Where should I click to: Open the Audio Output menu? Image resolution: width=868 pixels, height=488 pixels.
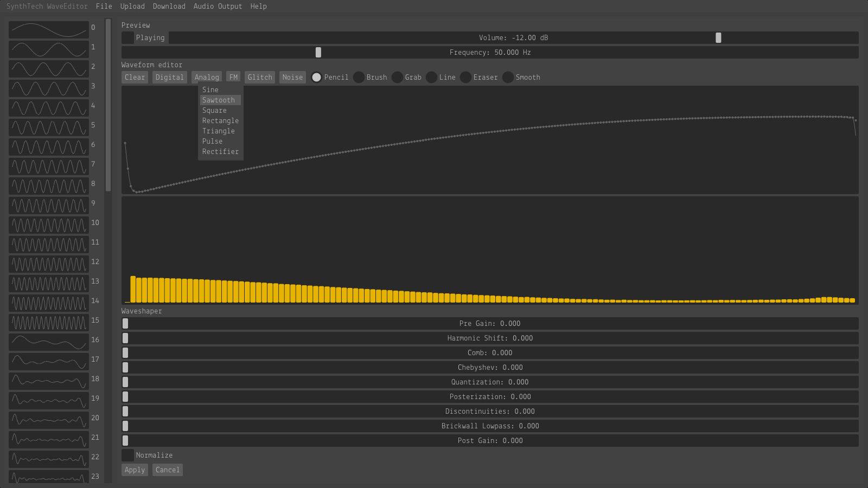click(218, 7)
